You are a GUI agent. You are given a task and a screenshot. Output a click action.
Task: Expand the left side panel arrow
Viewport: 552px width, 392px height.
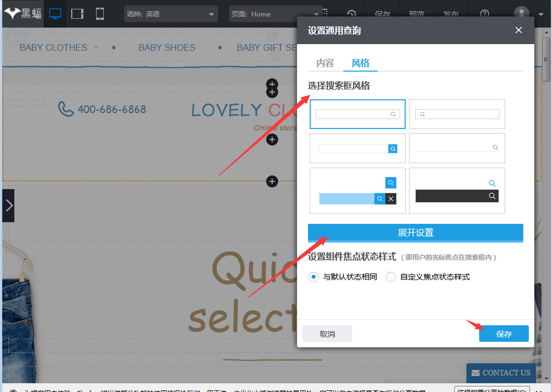[8, 206]
